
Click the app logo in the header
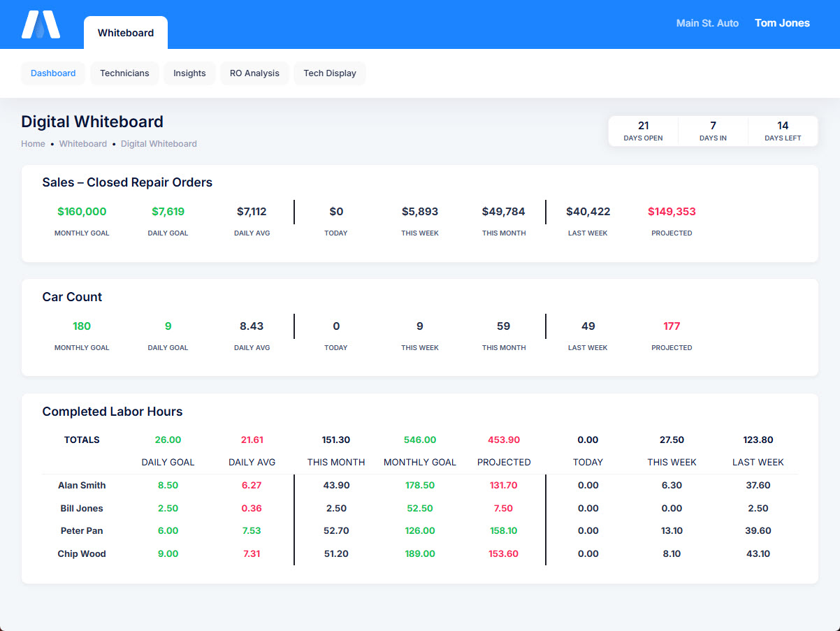coord(41,24)
